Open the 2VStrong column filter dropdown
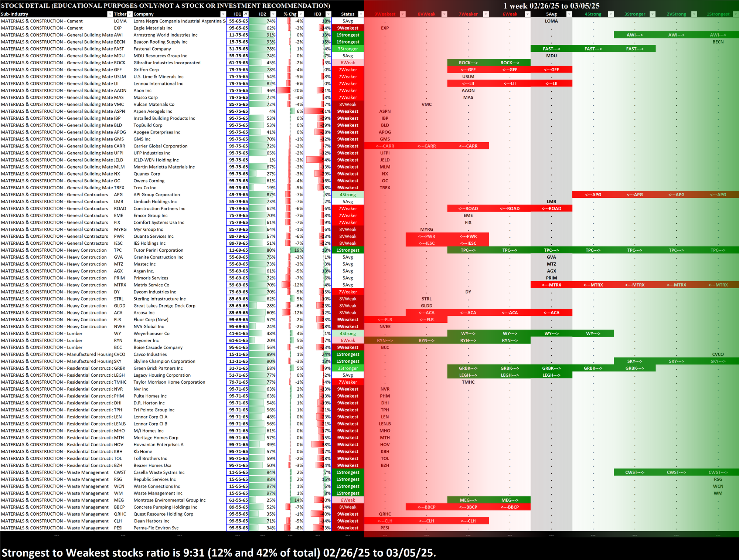 tap(694, 14)
